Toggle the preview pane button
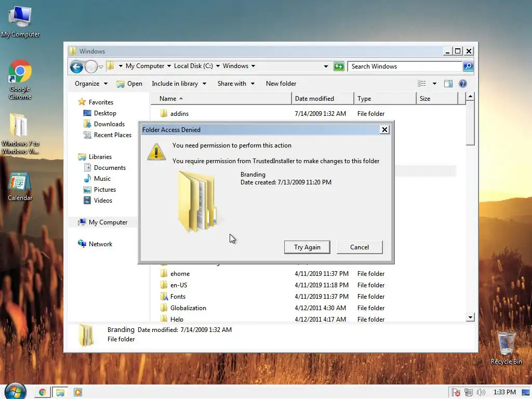532x399 pixels. point(448,84)
